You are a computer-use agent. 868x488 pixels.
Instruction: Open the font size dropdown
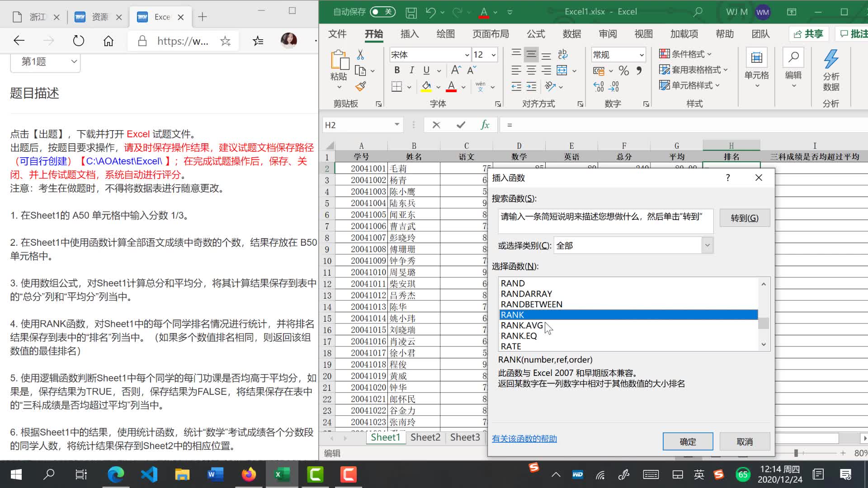pyautogui.click(x=493, y=54)
